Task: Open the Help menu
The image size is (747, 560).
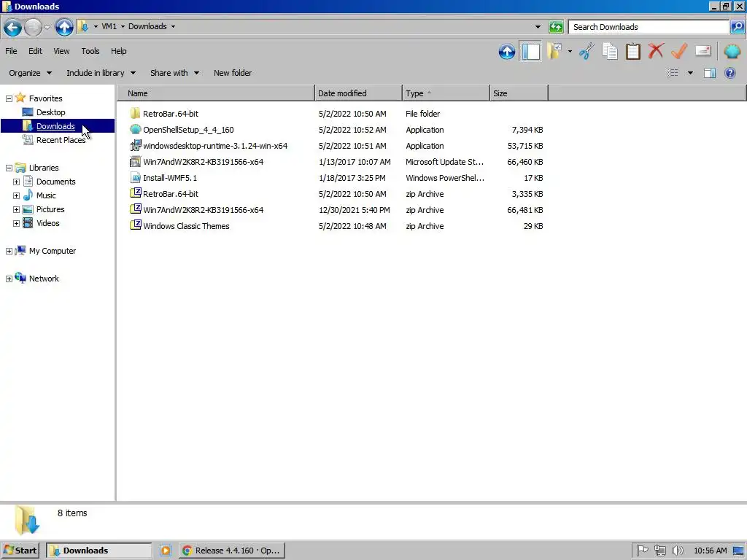Action: click(119, 51)
